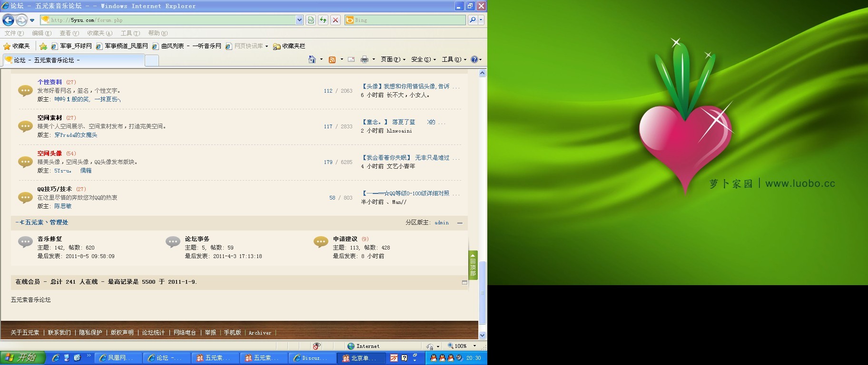Screen dimensions: 868x365
Task: Open the 曲风列表 - 一听音乐网 favorite
Action: pos(187,46)
